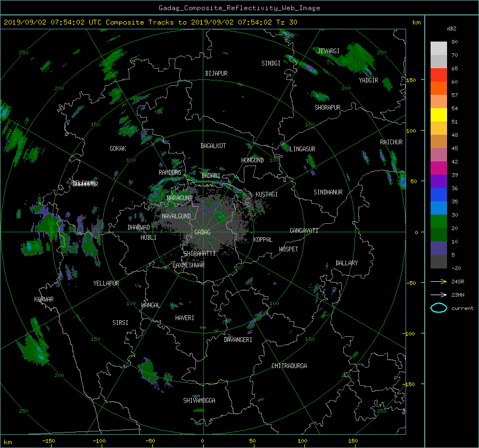479x448 pixels.
Task: Click the NARAGUND city label
Action: pos(180,198)
